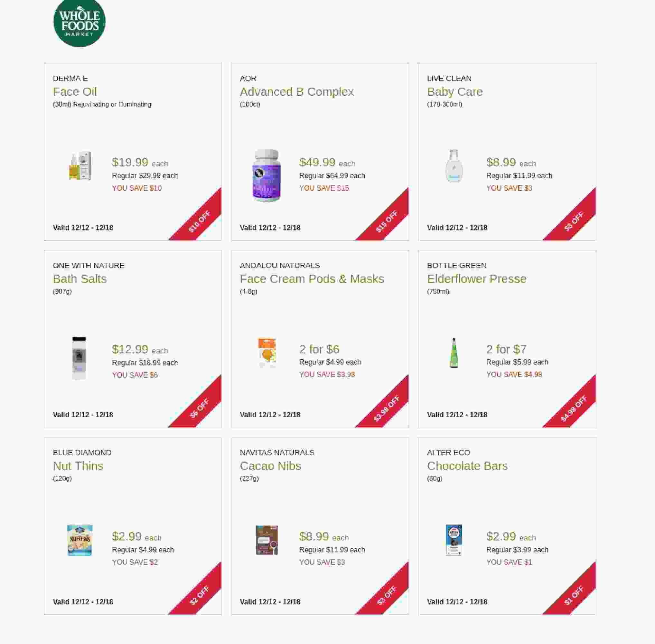Open the Advanced B Complex title link
Image resolution: width=655 pixels, height=644 pixels.
pyautogui.click(x=296, y=92)
